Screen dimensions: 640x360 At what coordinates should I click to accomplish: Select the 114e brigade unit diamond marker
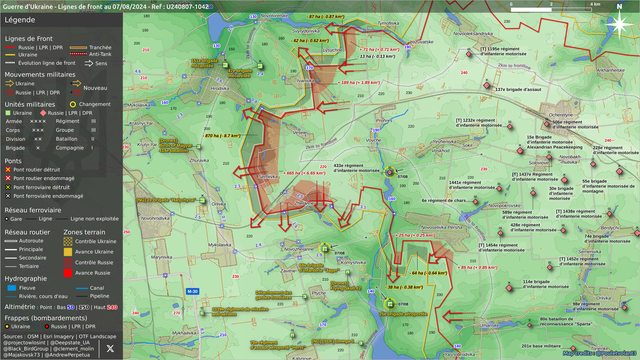tap(509, 288)
